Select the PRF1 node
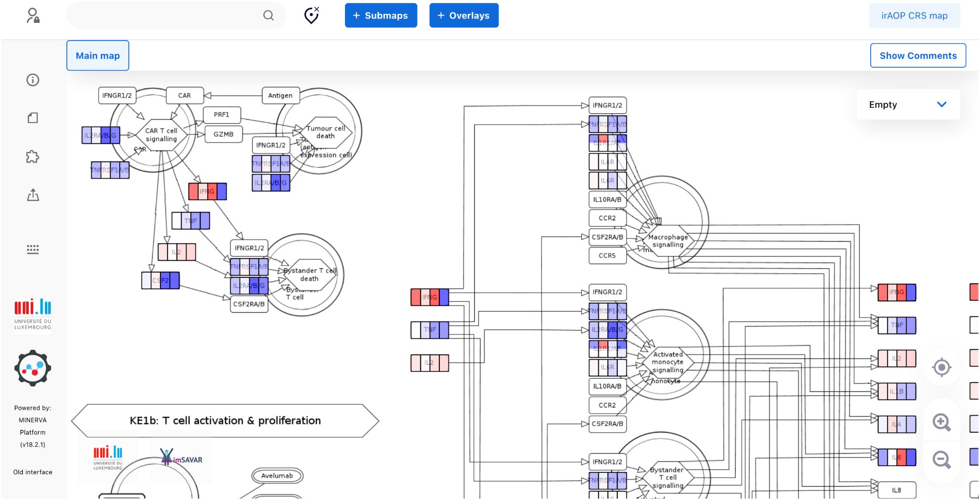This screenshot has height=500, width=980. (221, 114)
